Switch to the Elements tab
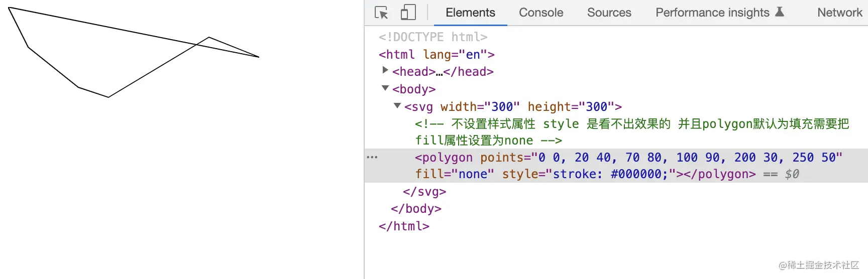The image size is (868, 279). point(470,13)
